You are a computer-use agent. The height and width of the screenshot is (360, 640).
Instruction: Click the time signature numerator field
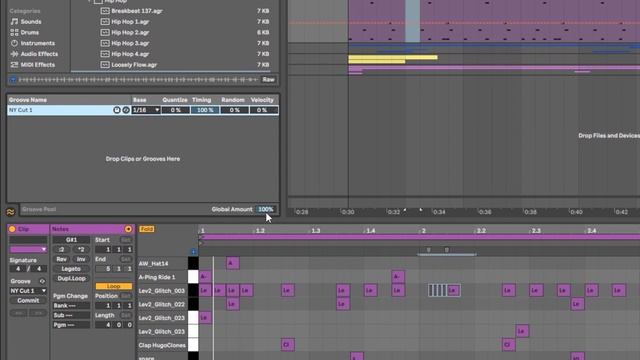coord(18,269)
